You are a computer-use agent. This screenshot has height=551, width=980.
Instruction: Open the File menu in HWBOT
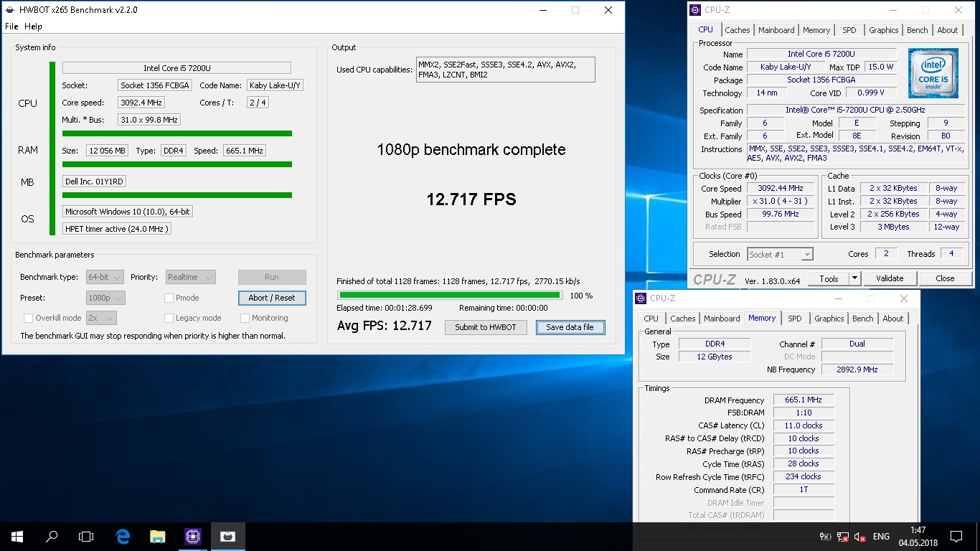(11, 27)
